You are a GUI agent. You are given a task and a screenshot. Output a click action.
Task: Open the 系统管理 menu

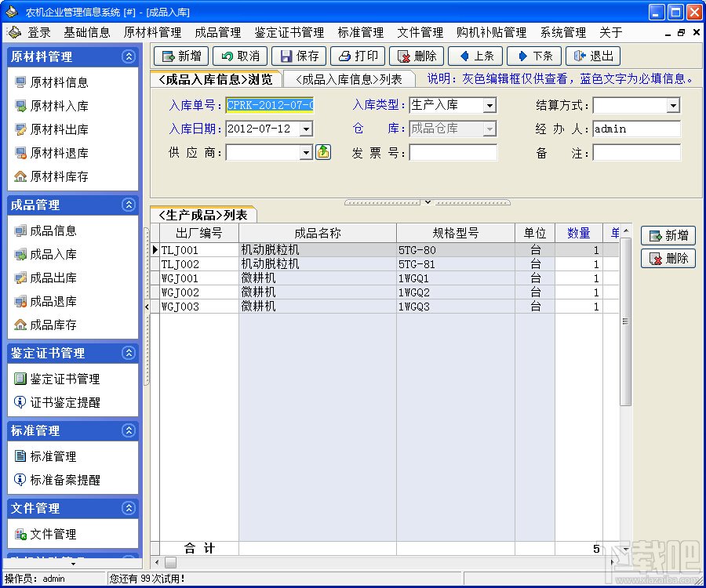click(x=562, y=32)
